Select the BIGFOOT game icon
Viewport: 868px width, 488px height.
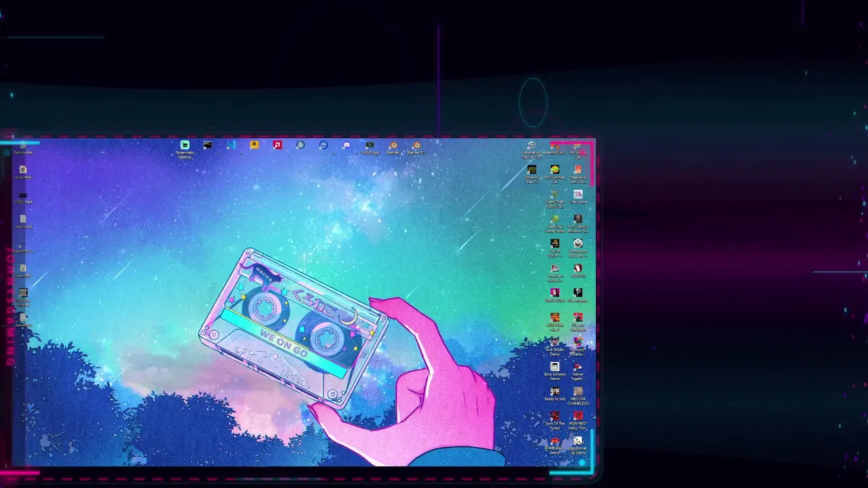click(x=578, y=271)
